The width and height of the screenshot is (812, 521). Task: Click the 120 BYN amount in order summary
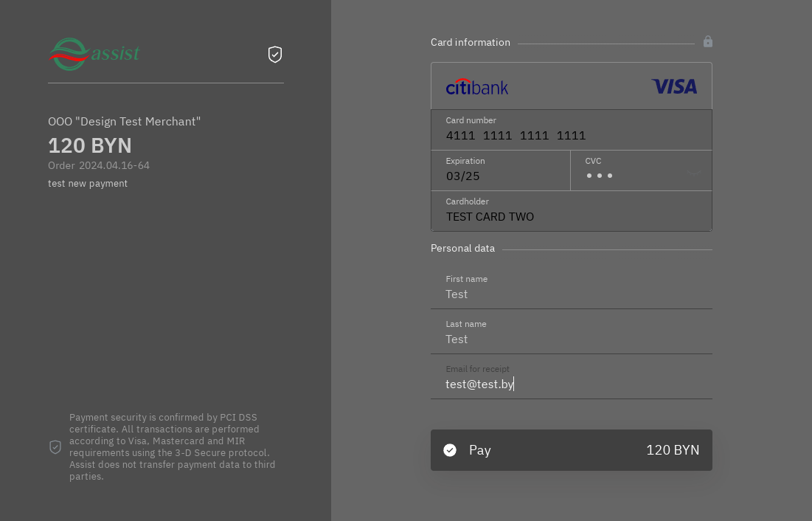(x=90, y=145)
